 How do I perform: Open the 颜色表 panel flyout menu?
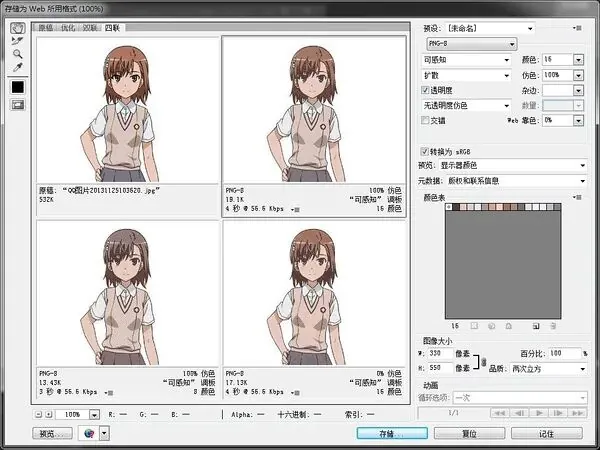click(x=577, y=197)
